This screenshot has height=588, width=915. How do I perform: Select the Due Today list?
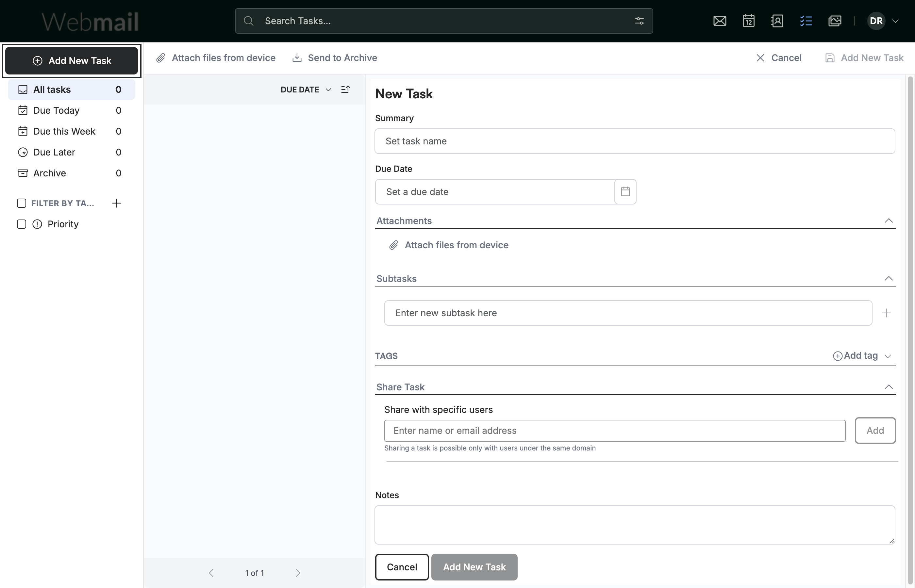[72, 110]
